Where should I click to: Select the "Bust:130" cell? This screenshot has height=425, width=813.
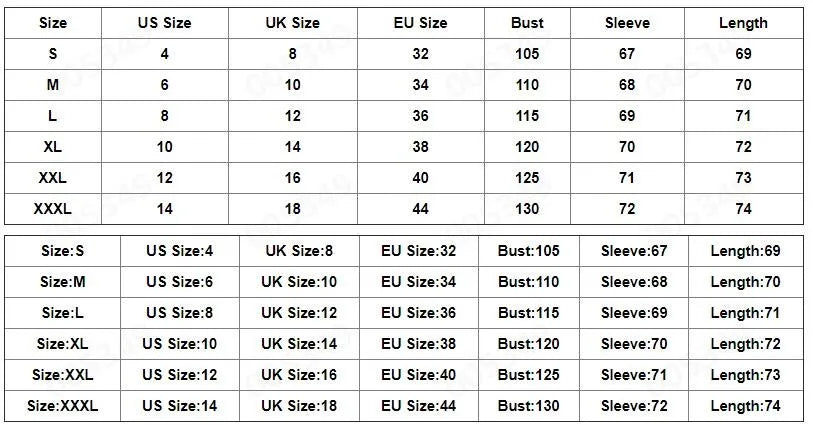click(529, 406)
